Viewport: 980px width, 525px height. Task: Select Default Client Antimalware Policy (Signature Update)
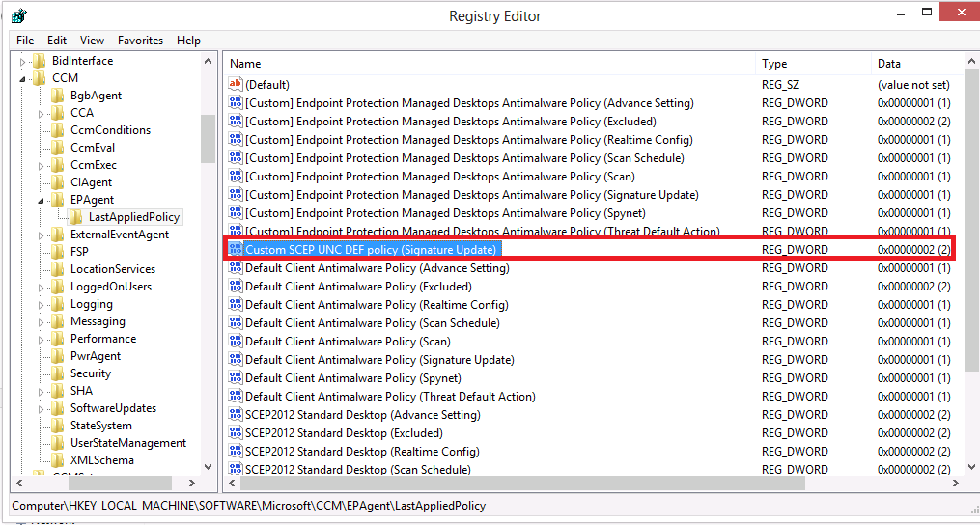[x=379, y=360]
